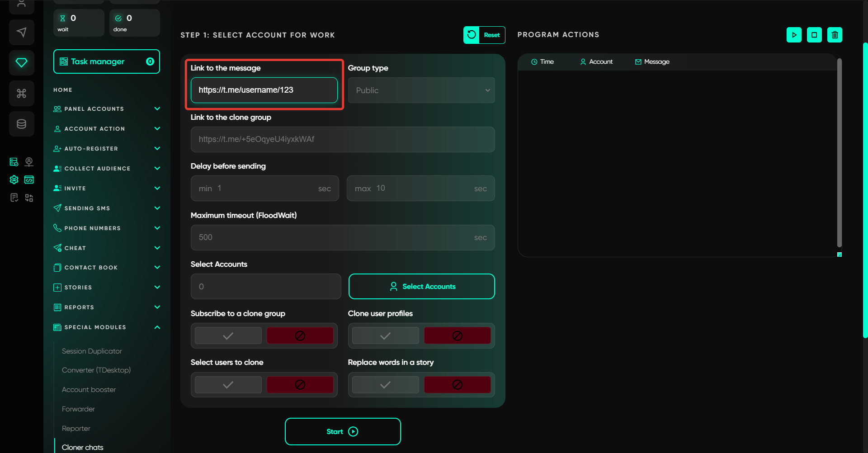
Task: Click the Start button
Action: [x=343, y=432]
